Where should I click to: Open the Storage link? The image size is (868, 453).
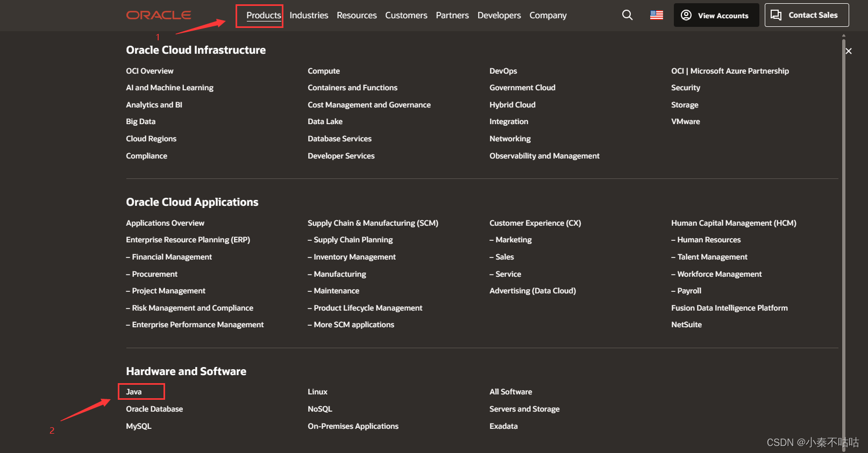coord(685,105)
